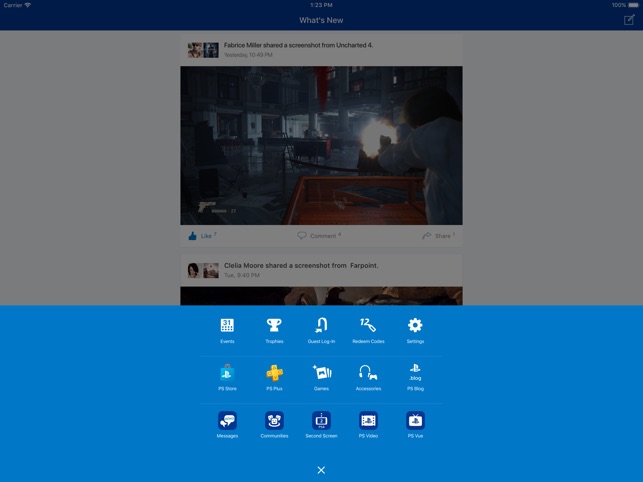The height and width of the screenshot is (482, 643).
Task: Tap the Uncharted 4 game thumbnail beside Fabrice's avatar
Action: click(211, 50)
